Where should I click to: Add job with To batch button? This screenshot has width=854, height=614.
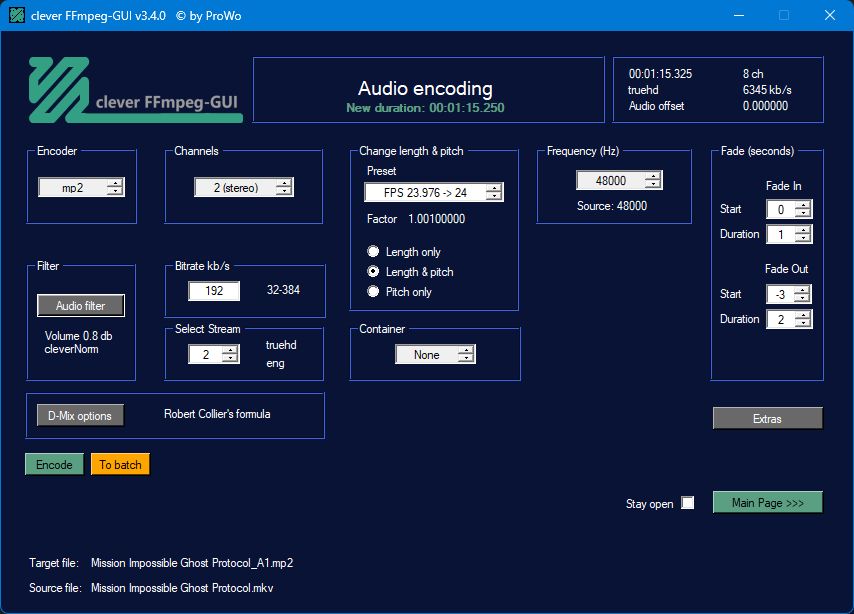pyautogui.click(x=120, y=465)
